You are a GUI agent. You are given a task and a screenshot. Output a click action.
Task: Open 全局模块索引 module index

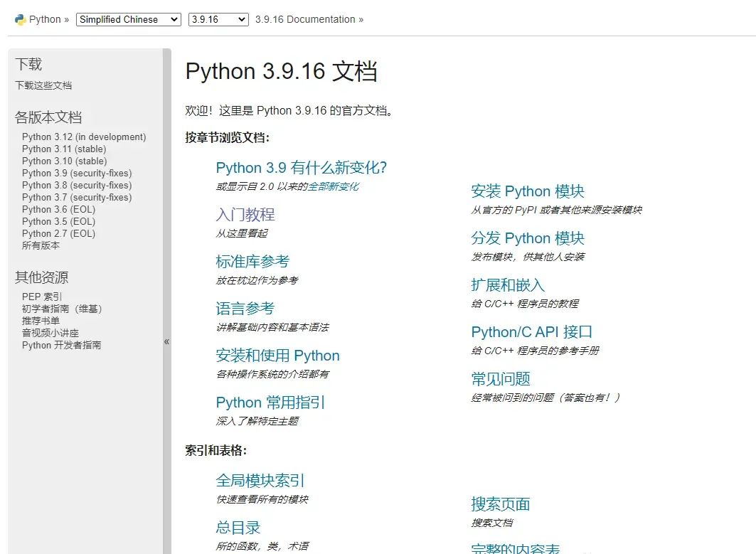(x=260, y=480)
